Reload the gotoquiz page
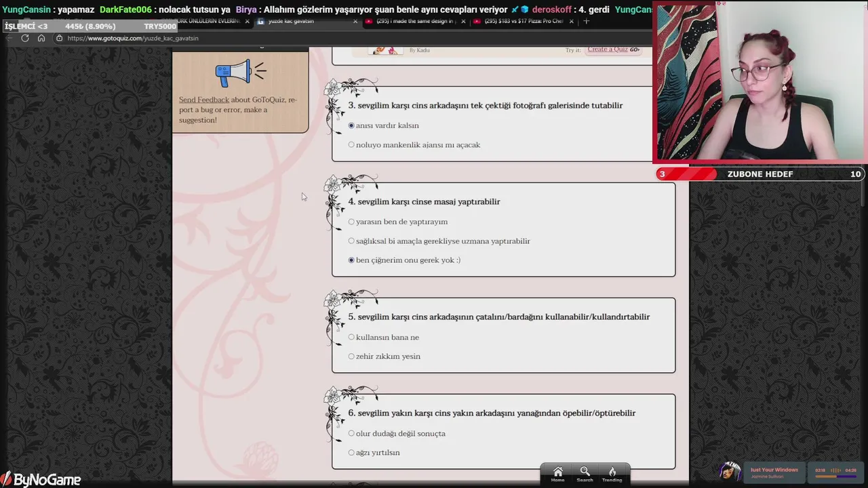The width and height of the screenshot is (868, 488). (x=25, y=38)
